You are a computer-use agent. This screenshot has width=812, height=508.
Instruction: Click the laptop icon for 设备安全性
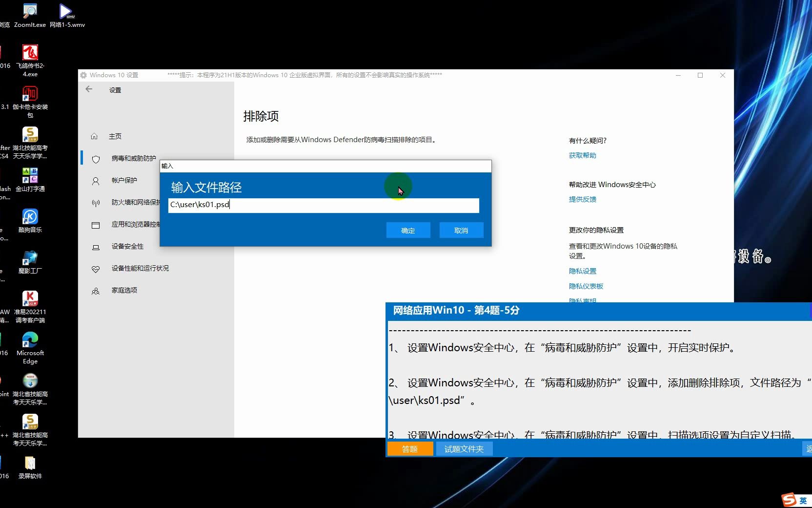(x=96, y=247)
